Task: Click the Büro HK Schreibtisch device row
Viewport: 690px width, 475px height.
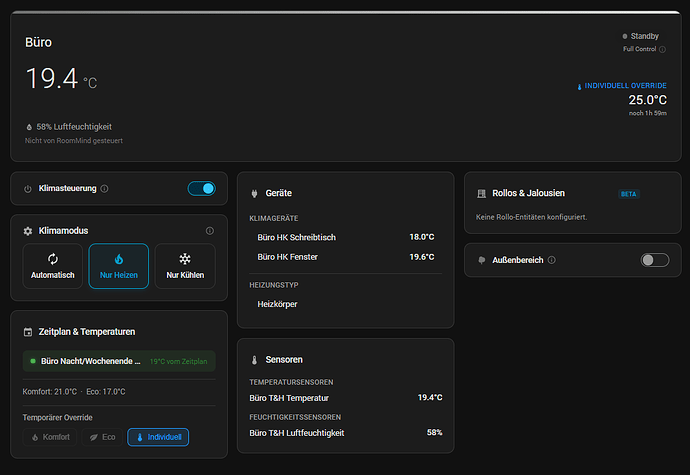Action: [345, 237]
